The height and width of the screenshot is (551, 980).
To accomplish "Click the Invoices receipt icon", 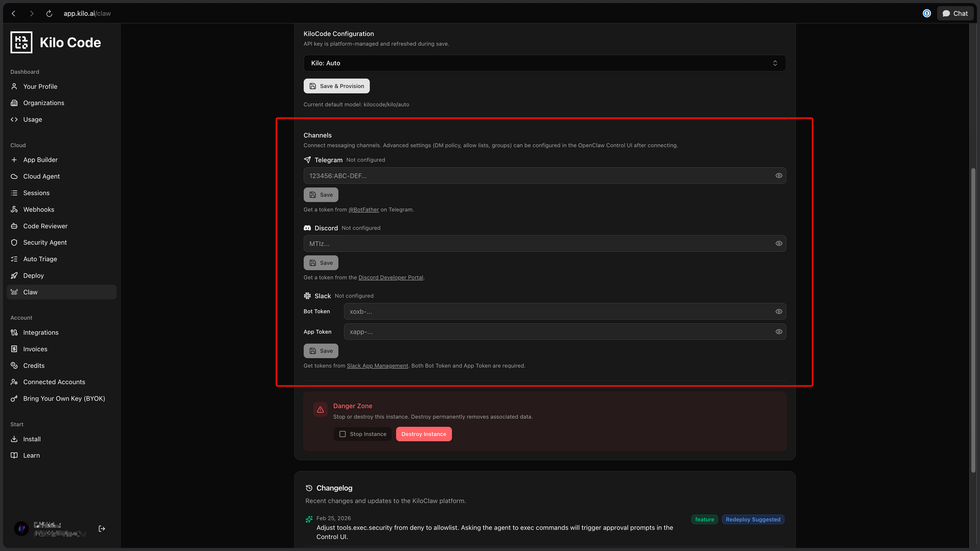I will pos(14,349).
